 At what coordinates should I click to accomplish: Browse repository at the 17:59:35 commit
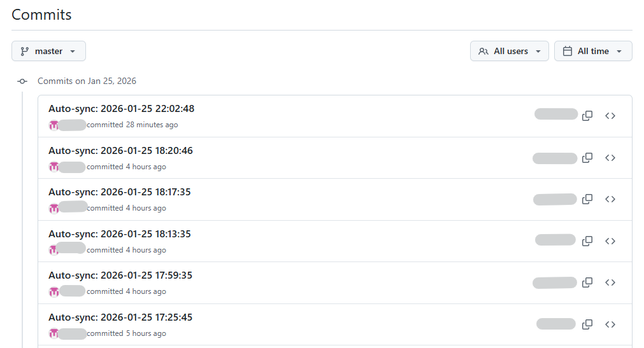tap(610, 282)
